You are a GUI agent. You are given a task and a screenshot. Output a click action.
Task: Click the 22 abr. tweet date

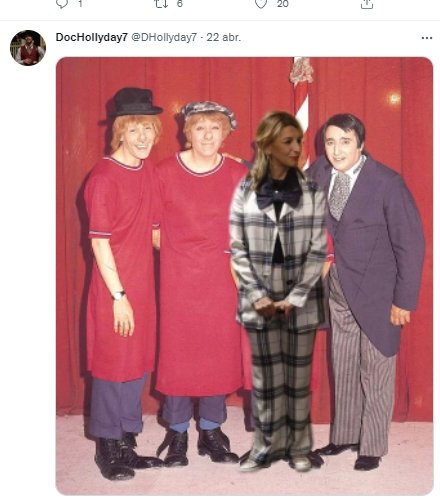coord(223,37)
